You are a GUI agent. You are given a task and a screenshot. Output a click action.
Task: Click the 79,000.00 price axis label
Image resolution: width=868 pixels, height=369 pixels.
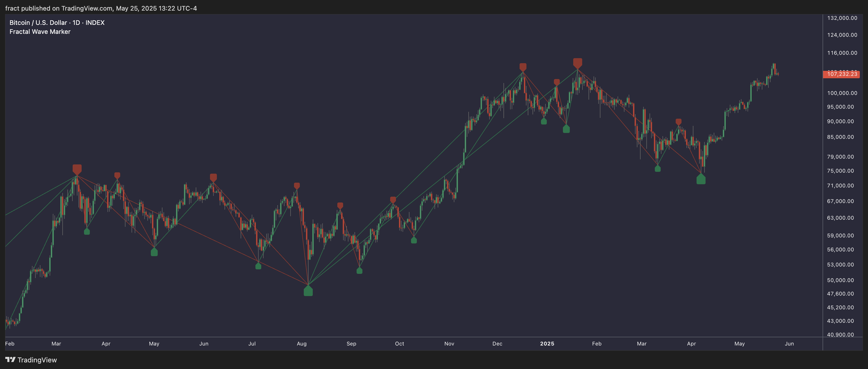[x=840, y=156]
